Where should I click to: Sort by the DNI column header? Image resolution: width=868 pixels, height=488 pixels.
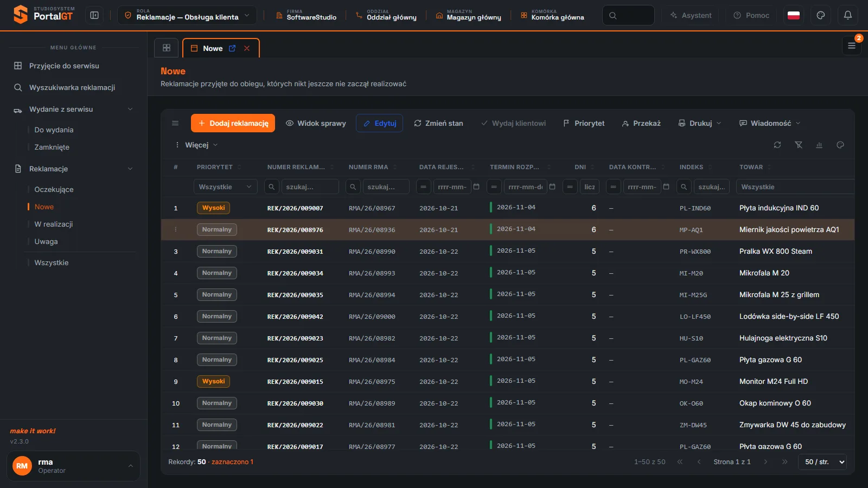click(580, 167)
